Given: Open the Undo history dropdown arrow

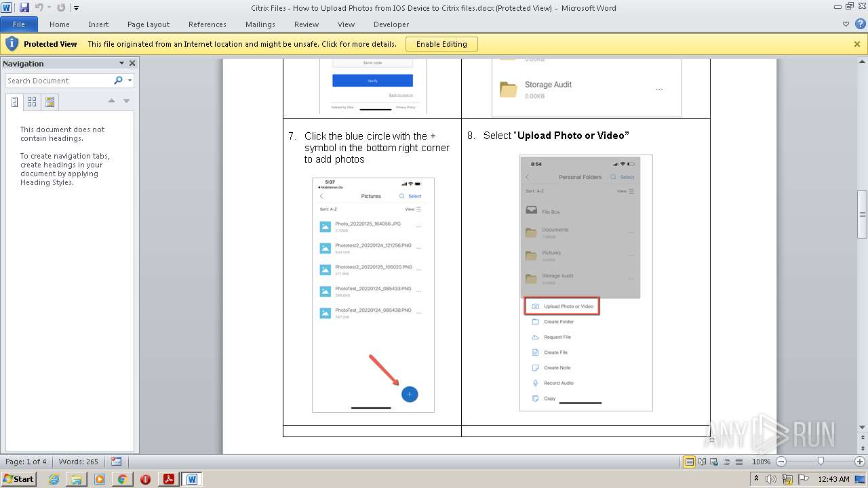Looking at the screenshot, I should [49, 8].
